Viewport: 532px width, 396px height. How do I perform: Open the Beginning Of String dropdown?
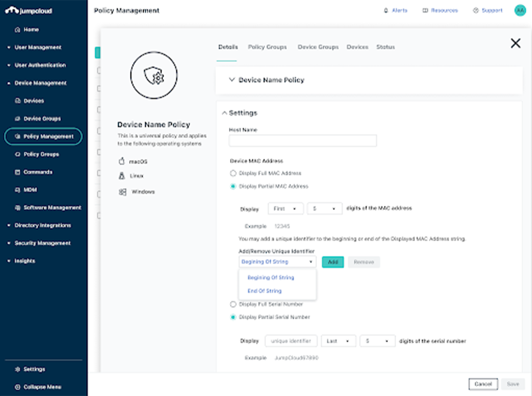(x=277, y=262)
